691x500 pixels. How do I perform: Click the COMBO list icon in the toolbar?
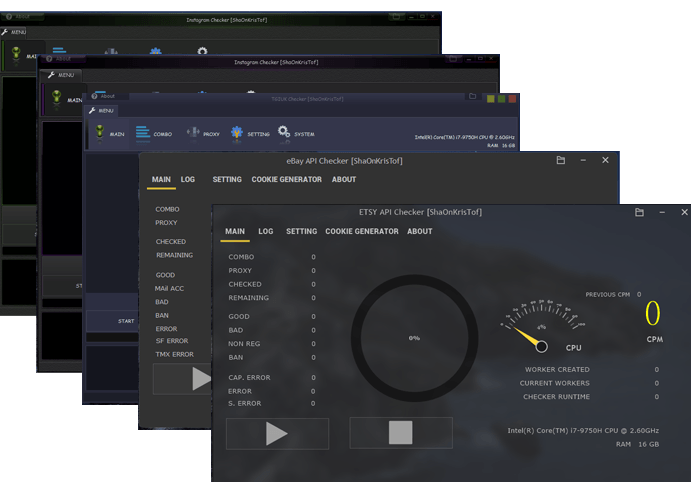143,133
